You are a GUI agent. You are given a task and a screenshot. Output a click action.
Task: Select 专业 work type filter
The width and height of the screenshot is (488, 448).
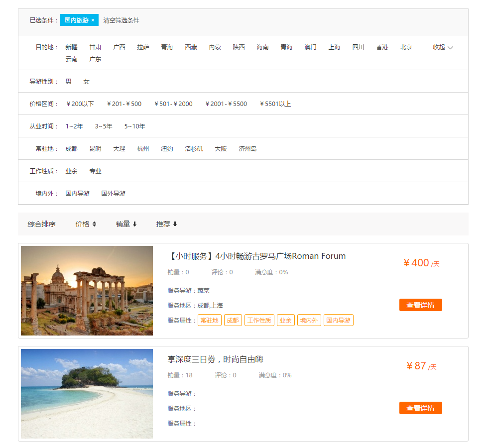[x=95, y=171]
